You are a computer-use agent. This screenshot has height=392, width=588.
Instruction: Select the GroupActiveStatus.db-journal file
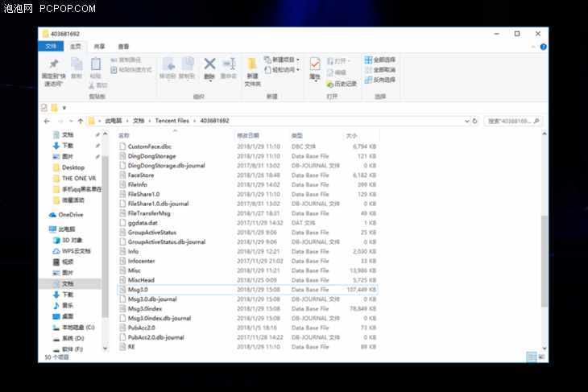coord(167,242)
